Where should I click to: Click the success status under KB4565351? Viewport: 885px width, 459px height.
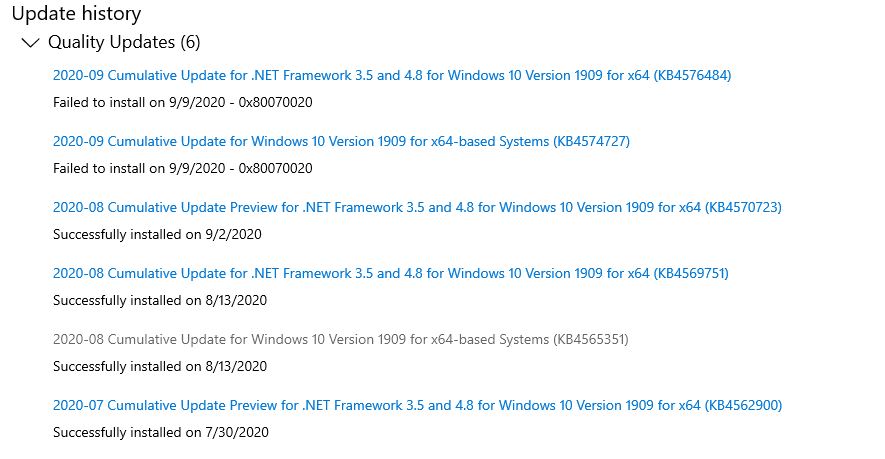point(160,366)
